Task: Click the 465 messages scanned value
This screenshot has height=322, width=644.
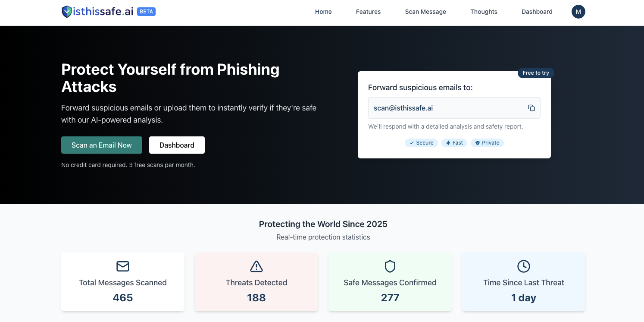Action: point(123,298)
